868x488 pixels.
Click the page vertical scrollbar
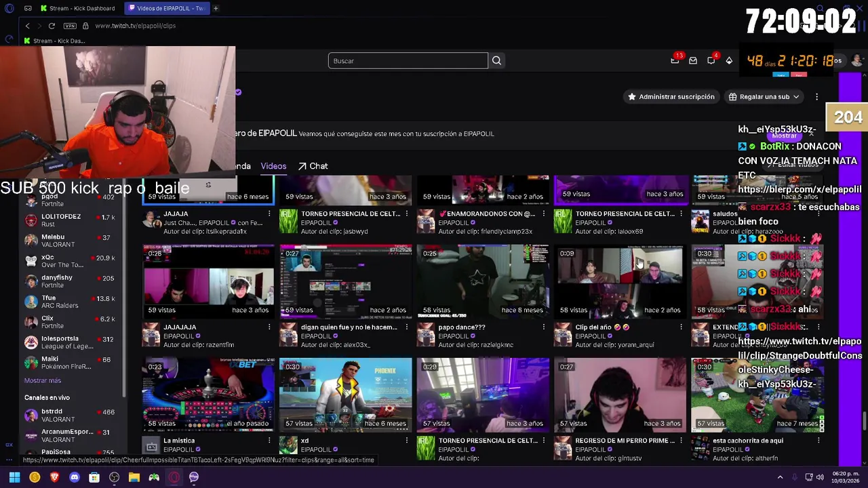coord(864,420)
